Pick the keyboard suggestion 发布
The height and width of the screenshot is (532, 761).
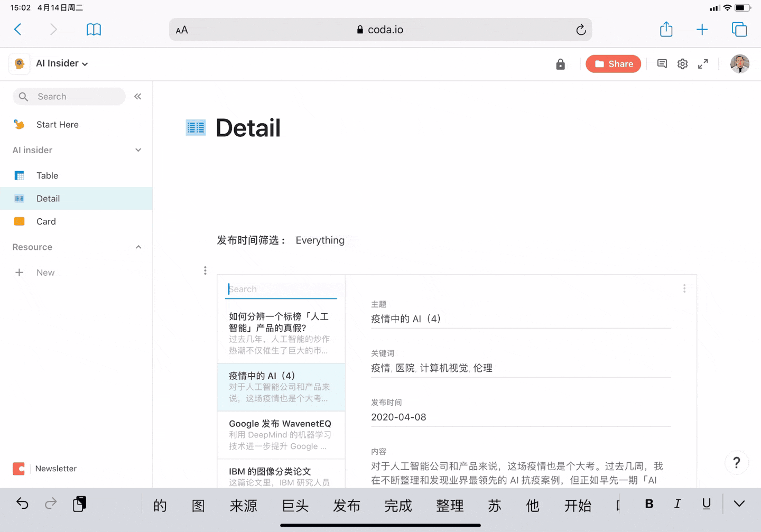347,506
